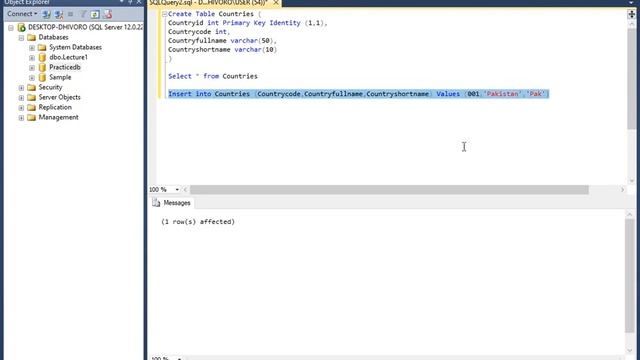Select the Databases tree item
Viewport: 640px width, 360px height.
pyautogui.click(x=53, y=37)
